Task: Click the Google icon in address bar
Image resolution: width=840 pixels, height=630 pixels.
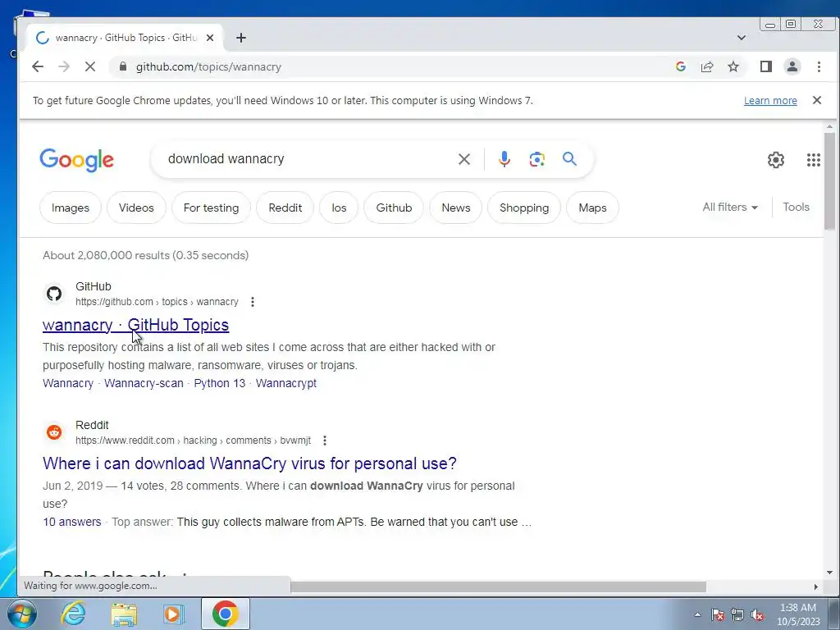Action: [681, 66]
